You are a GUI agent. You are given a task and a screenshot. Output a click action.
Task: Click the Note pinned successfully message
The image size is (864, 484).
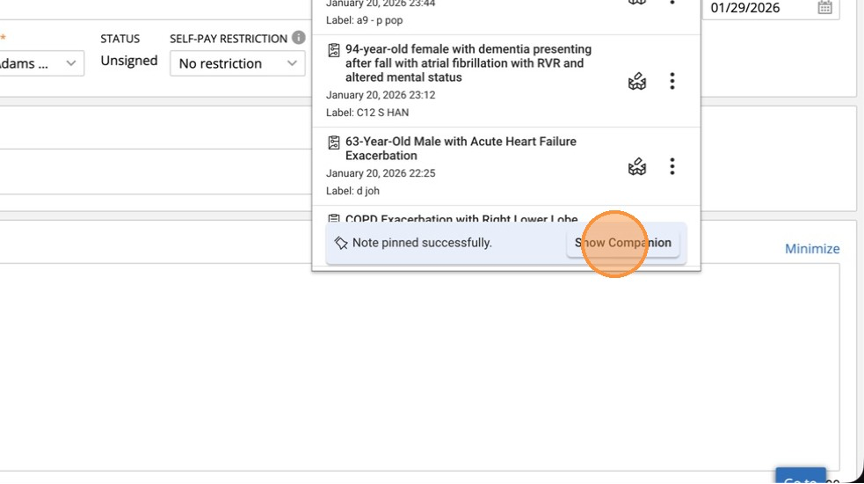[x=421, y=243]
